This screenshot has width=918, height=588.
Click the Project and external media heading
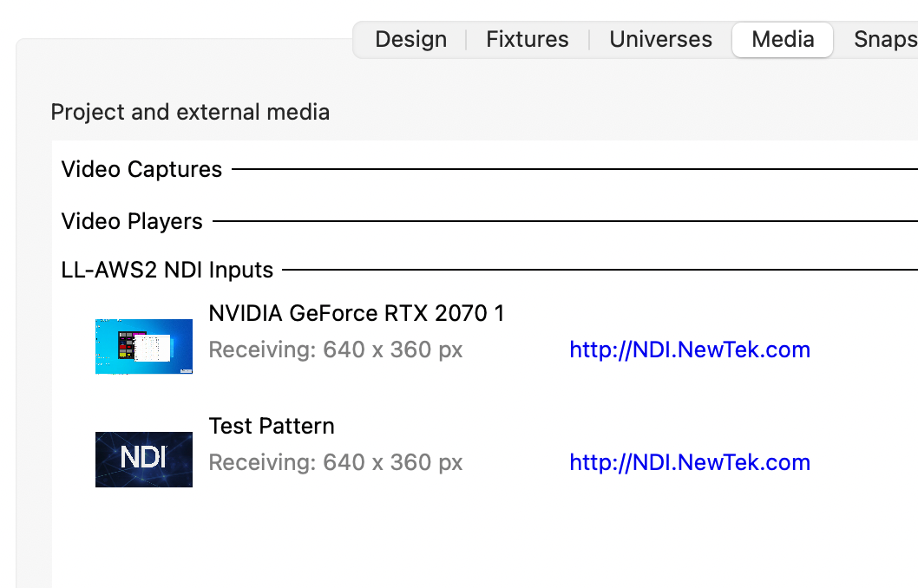pyautogui.click(x=190, y=112)
